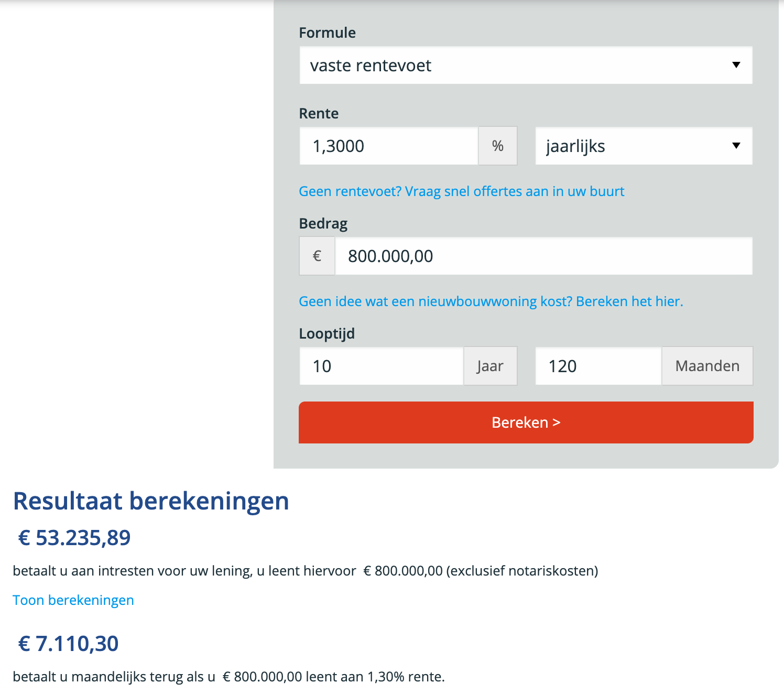Image resolution: width=784 pixels, height=694 pixels.
Task: Select the € 53.235,89 interest total
Action: pyautogui.click(x=74, y=538)
